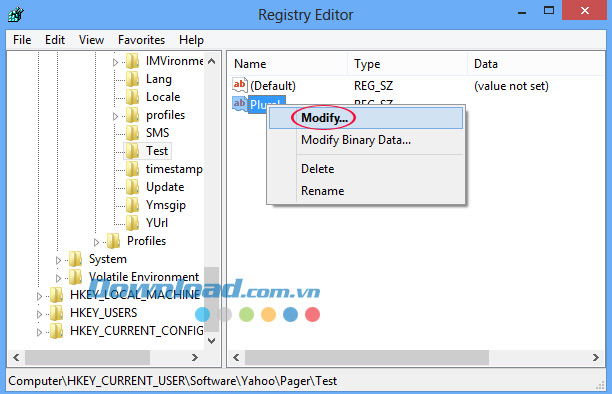Viewport: 612px width, 394px height.
Task: Click the IMVironments folder icon
Action: (x=133, y=61)
